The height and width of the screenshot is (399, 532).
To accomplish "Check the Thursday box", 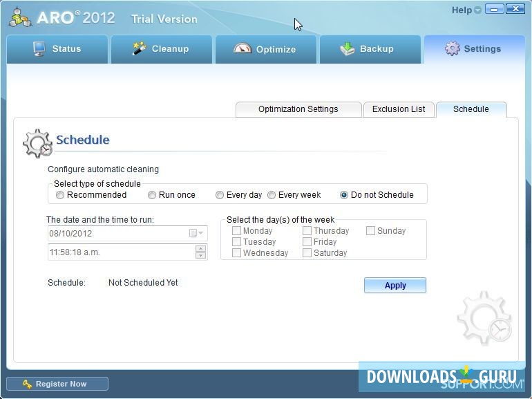I will [307, 231].
